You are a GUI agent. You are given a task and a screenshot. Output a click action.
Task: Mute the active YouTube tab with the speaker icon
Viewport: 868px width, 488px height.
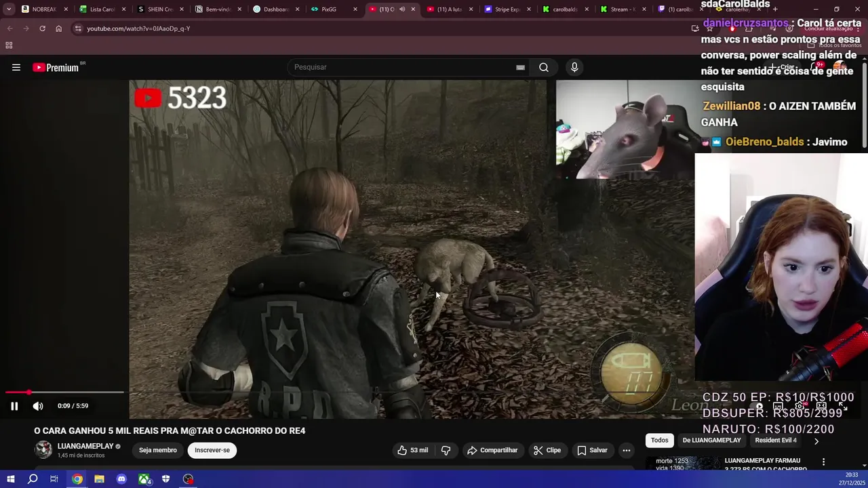pyautogui.click(x=402, y=9)
